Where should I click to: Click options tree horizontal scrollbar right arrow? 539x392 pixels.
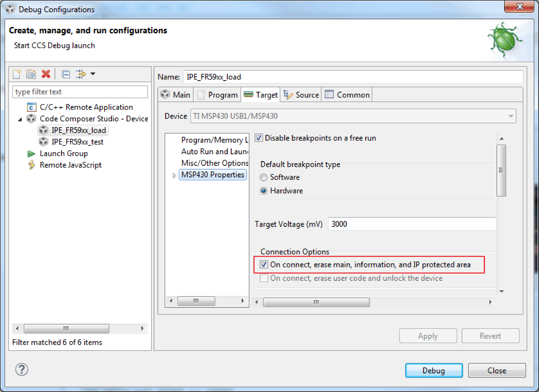pos(242,301)
